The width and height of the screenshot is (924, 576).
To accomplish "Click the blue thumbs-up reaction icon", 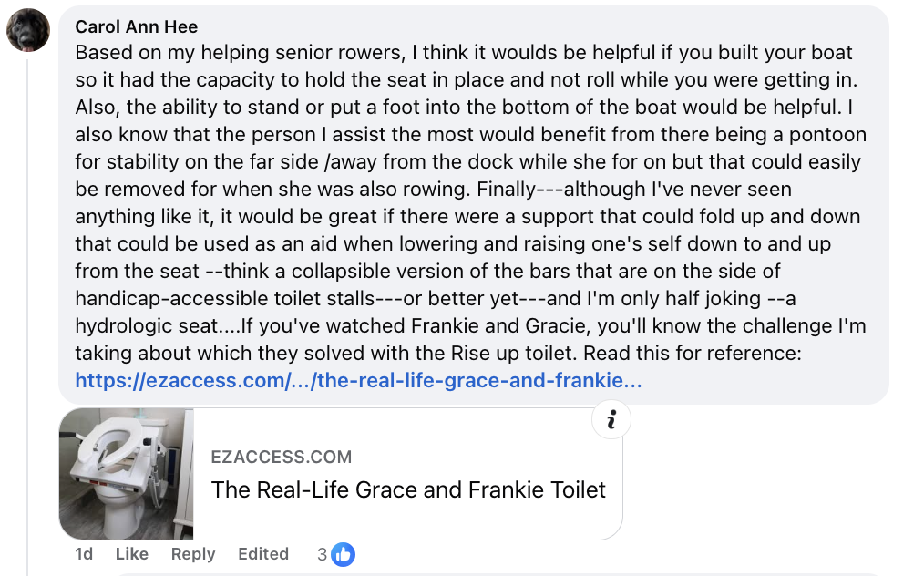I will 343,554.
